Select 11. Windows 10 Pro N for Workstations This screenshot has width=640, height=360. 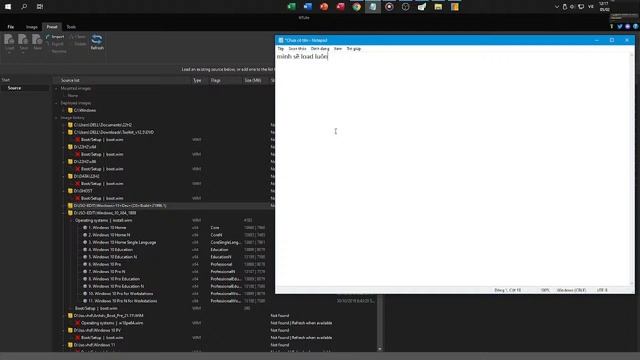[122, 301]
